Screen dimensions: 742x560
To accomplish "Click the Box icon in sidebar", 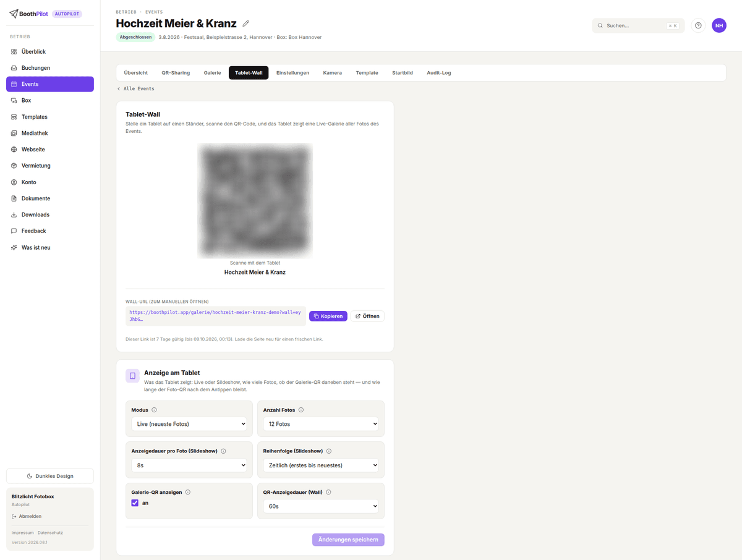I will point(14,100).
